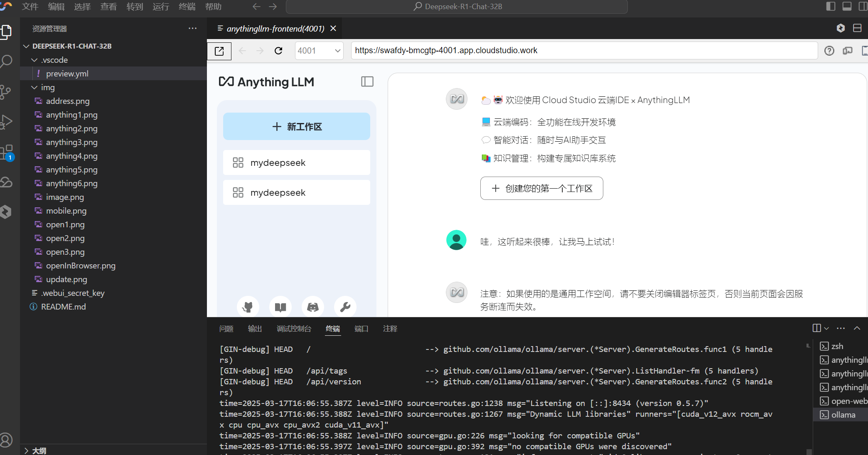868x455 pixels.
Task: Open the Search view in activity bar
Action: point(7,61)
